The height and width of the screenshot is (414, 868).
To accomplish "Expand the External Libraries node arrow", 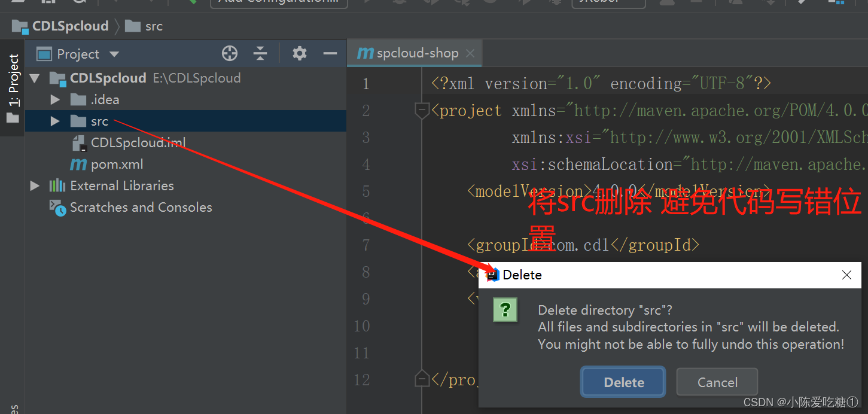I will coord(34,186).
